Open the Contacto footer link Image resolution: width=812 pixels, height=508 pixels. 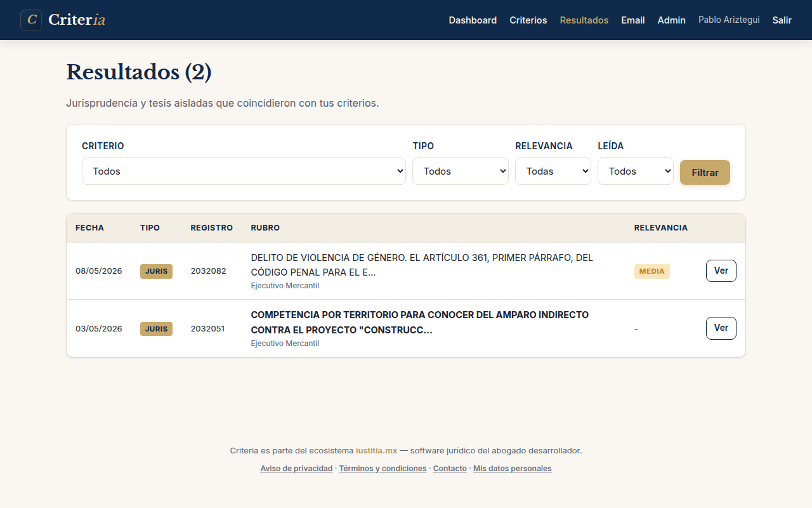450,469
